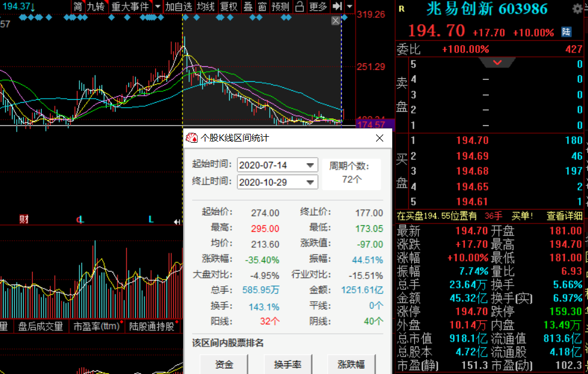
Task: Click buy level 5 price 194.61
Action: click(472, 202)
